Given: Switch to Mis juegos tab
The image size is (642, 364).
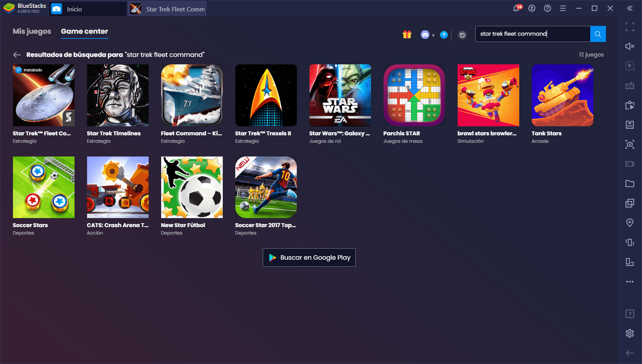Looking at the screenshot, I should tap(32, 31).
